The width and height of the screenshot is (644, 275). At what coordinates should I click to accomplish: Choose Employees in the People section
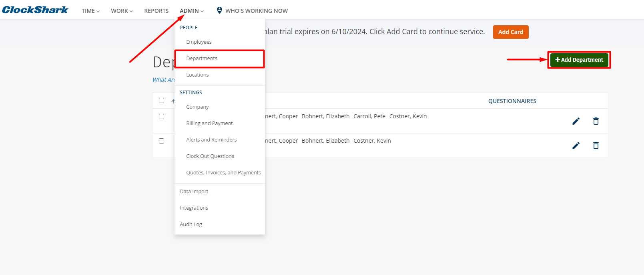[199, 42]
